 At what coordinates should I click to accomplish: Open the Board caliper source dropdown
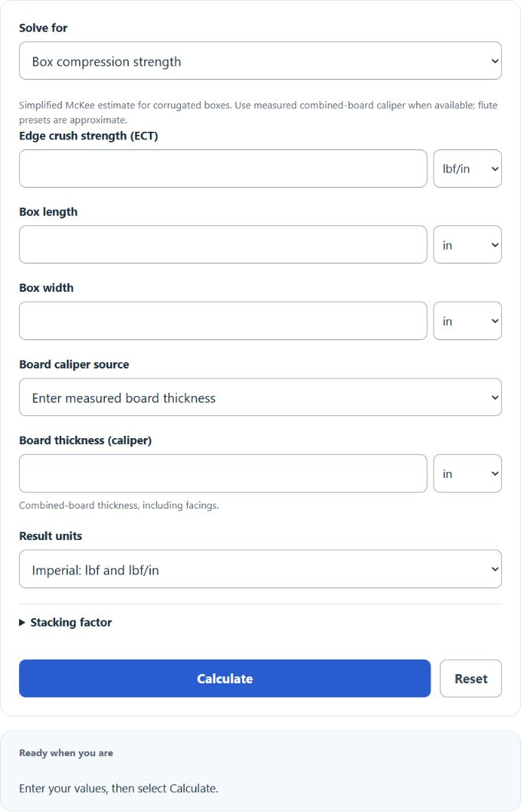coord(260,398)
